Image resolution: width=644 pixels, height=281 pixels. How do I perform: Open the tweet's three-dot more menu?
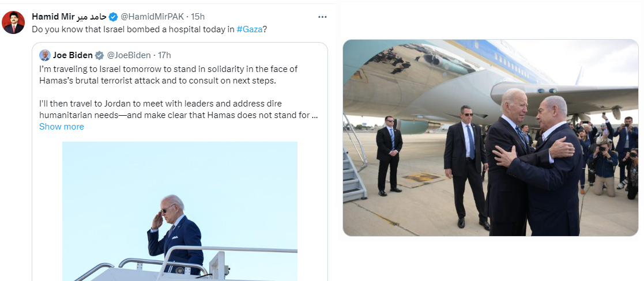pyautogui.click(x=322, y=17)
